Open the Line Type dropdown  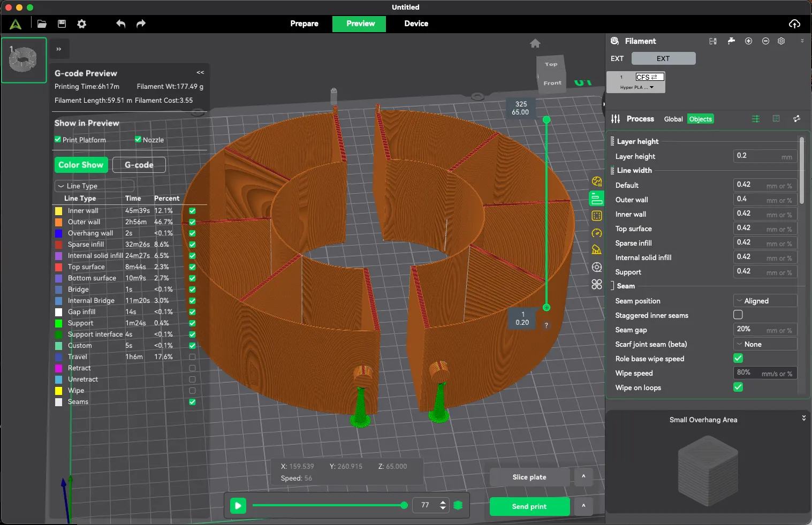coord(94,186)
